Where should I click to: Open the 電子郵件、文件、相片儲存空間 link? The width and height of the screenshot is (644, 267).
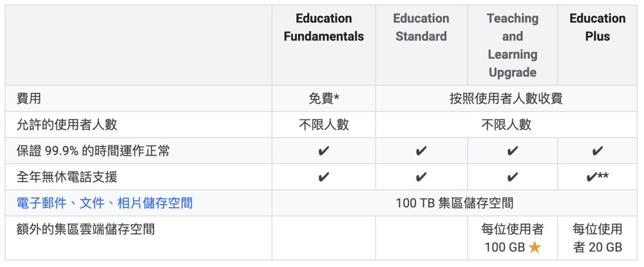coord(104,203)
